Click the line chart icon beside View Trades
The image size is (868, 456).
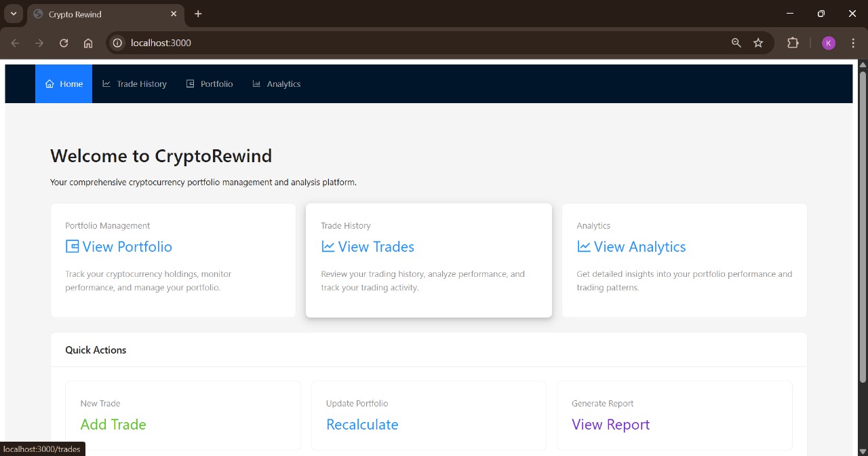tap(328, 246)
